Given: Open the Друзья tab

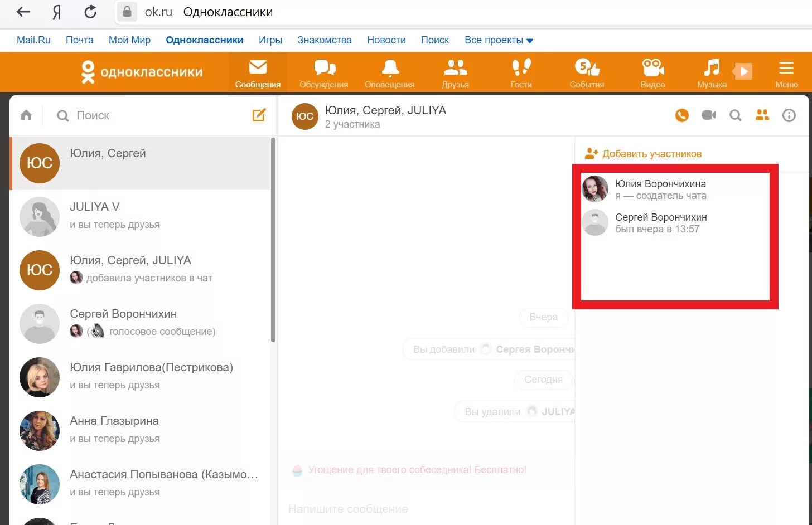Looking at the screenshot, I should [456, 72].
